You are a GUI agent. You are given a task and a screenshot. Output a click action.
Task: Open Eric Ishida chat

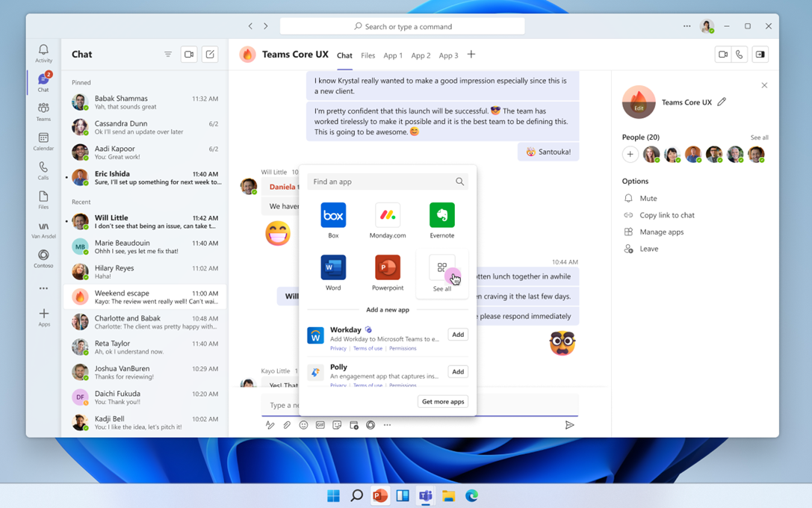tap(144, 178)
